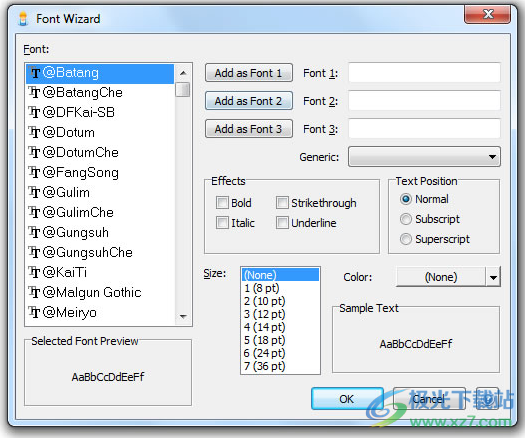Screen dimensions: 525x438
Task: Open the Generic font family dropdown
Action: (x=424, y=156)
